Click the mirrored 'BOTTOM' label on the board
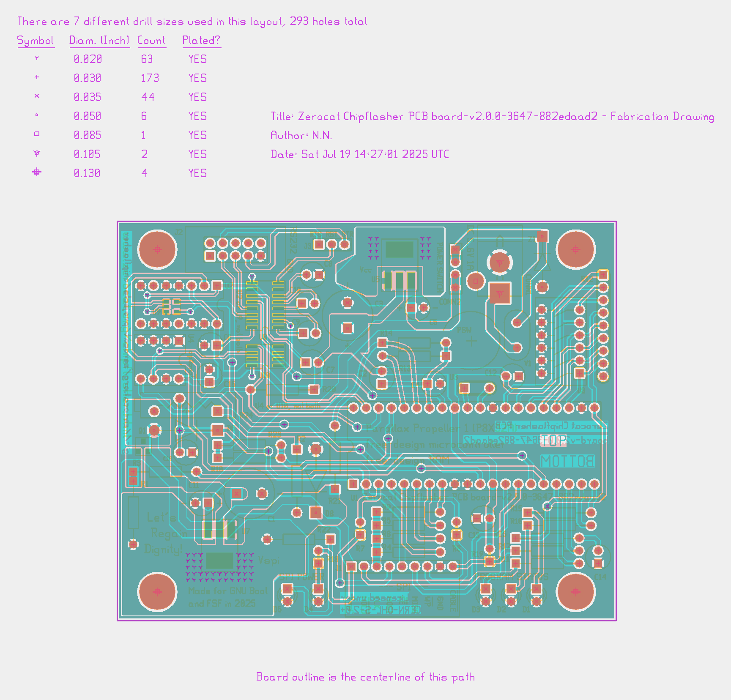Screen dimensions: 731x700 coord(567,461)
